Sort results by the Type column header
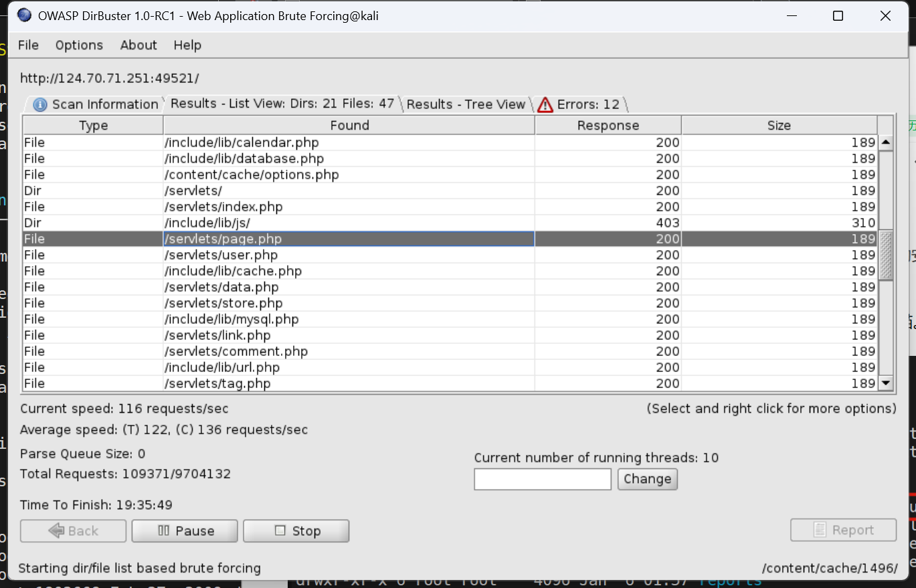Screen dimensions: 916x588 [93, 125]
